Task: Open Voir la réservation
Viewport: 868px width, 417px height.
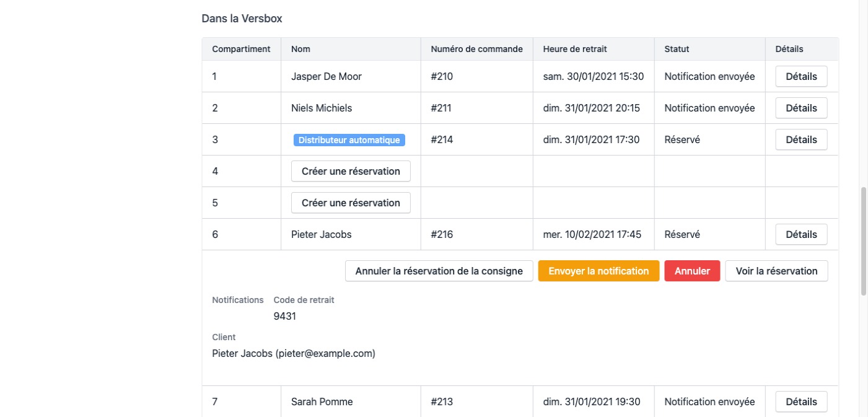Action: [776, 271]
